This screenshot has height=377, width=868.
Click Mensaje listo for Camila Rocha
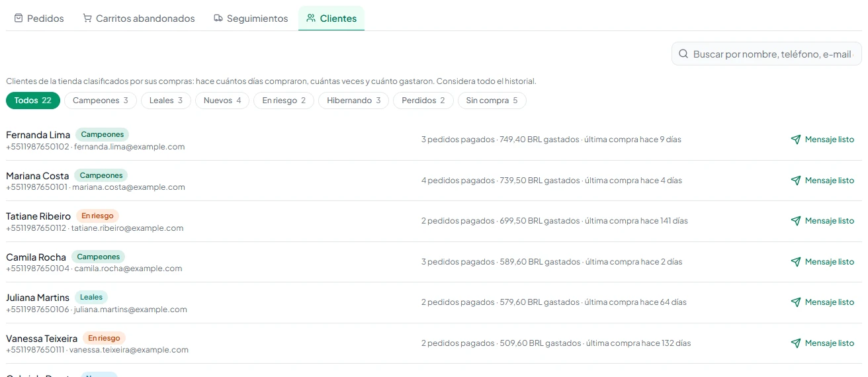(822, 262)
